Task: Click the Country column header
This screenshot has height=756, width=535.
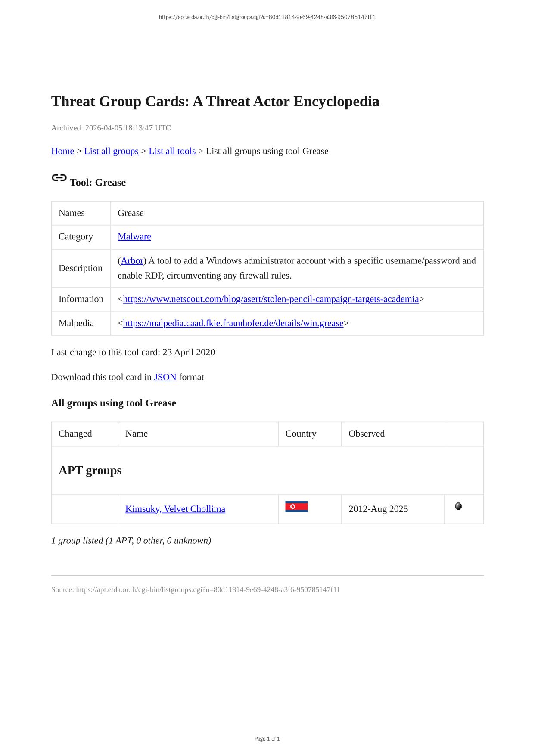Action: [x=300, y=434]
